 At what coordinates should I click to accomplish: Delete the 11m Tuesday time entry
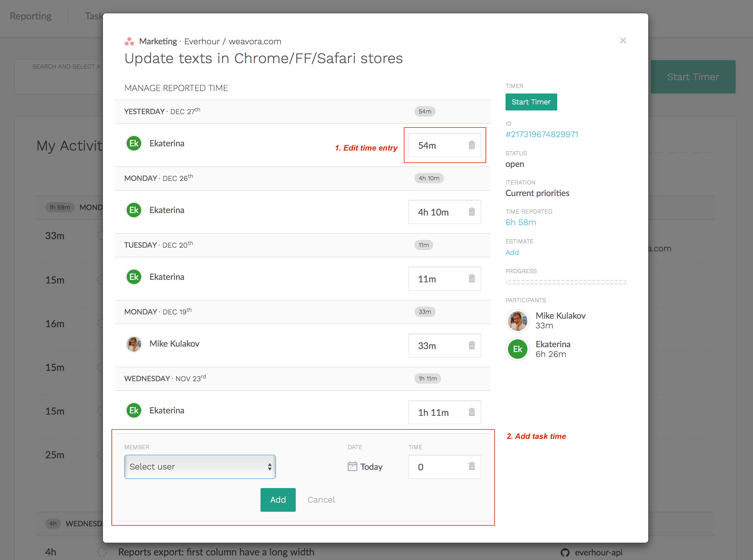pyautogui.click(x=472, y=279)
